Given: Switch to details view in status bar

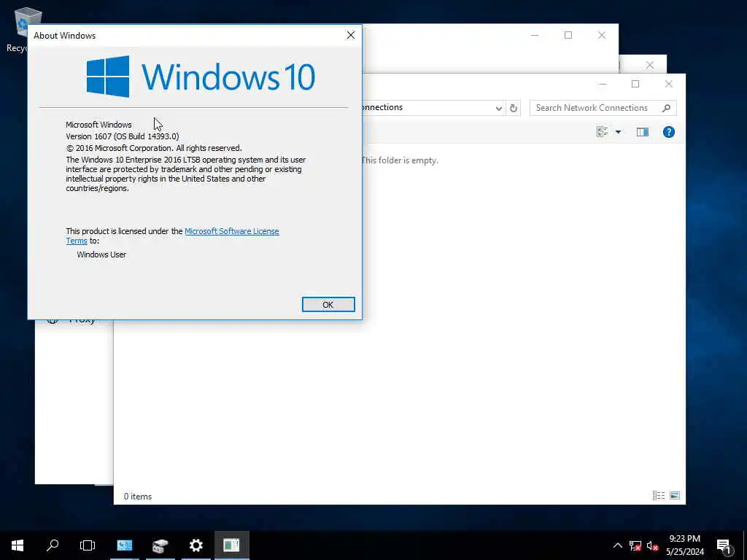Looking at the screenshot, I should [659, 496].
